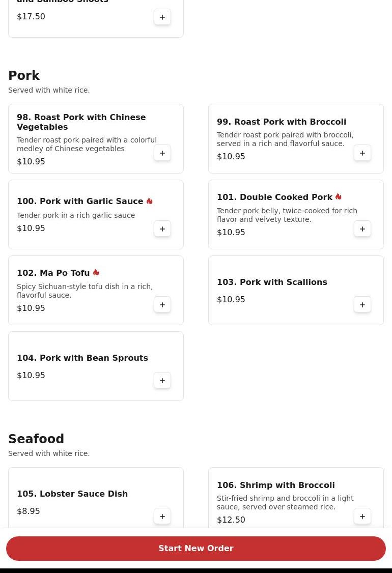Add Double Cooked Pork to order
This screenshot has width=392, height=573.
362,229
